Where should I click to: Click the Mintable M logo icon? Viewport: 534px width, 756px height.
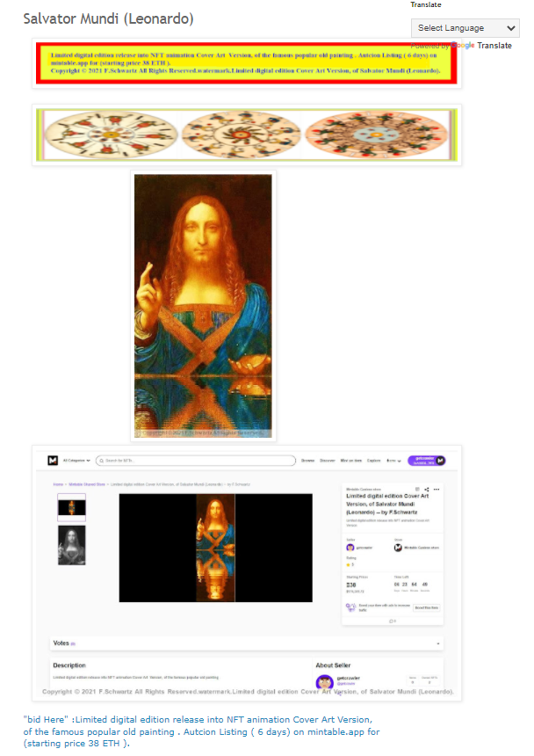pos(53,461)
